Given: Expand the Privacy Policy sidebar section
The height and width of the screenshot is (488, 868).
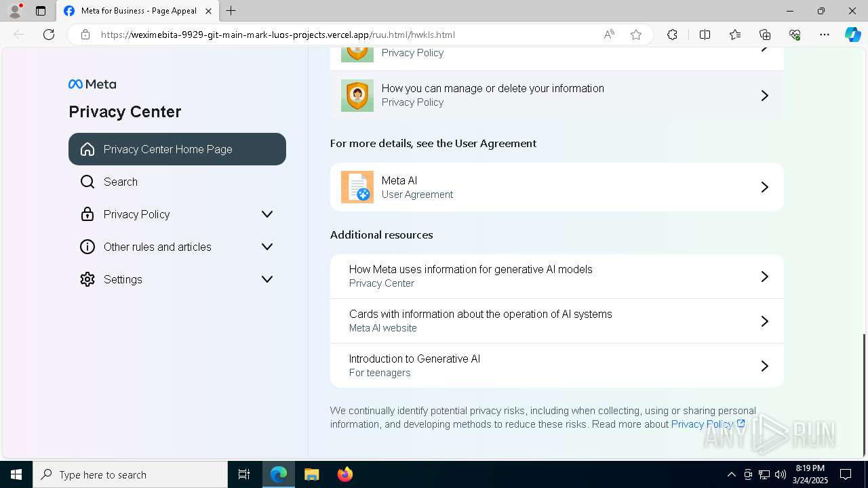Looking at the screenshot, I should [x=267, y=214].
